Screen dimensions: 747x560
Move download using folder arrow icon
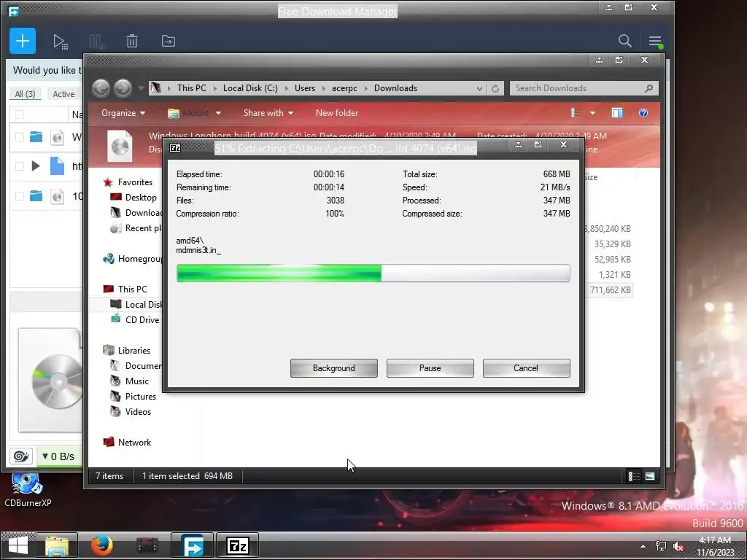(169, 42)
